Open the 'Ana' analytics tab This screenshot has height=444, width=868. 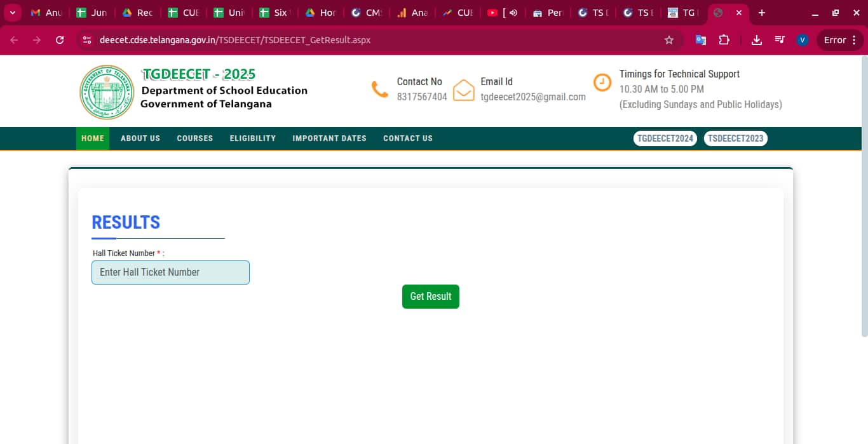(412, 13)
